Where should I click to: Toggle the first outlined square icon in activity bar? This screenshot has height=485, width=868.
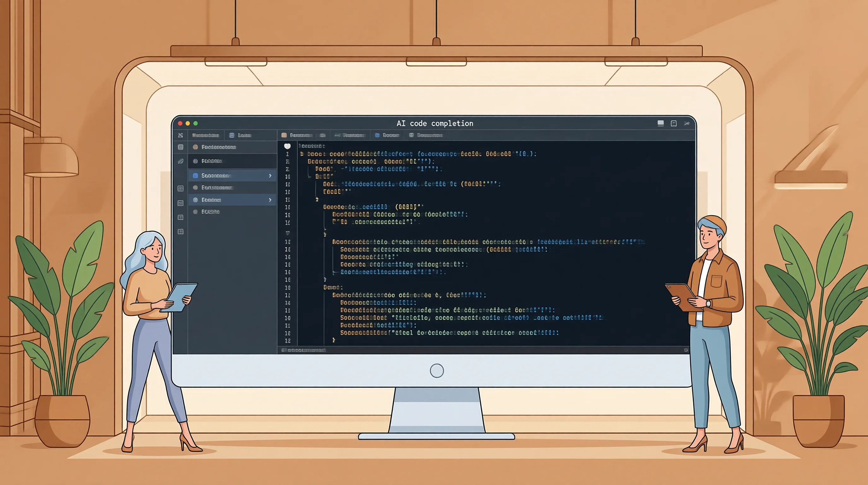[181, 189]
